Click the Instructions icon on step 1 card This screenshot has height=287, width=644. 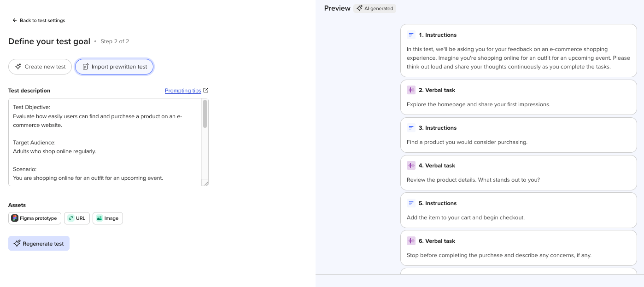pyautogui.click(x=411, y=34)
